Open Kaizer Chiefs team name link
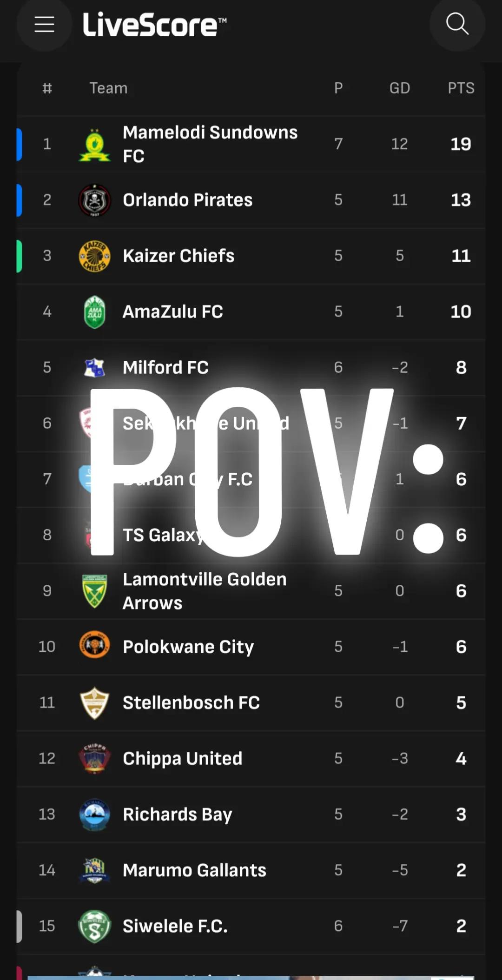The width and height of the screenshot is (502, 980). pos(178,256)
